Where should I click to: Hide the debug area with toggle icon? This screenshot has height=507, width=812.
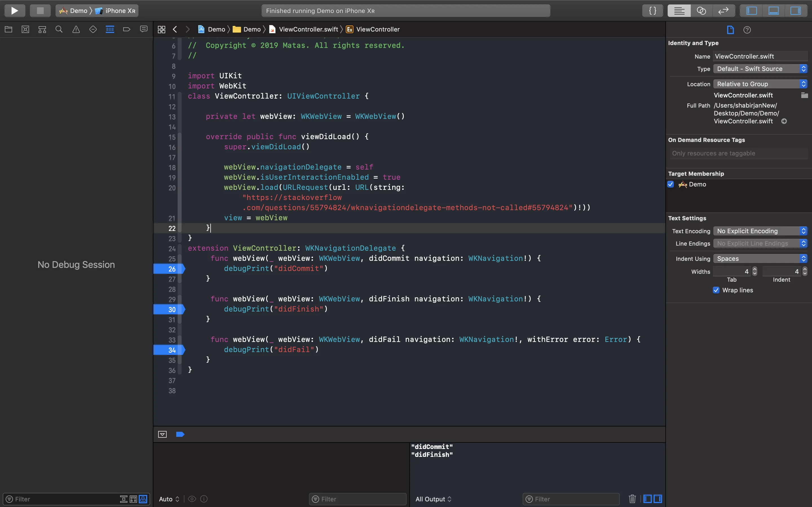pos(162,434)
